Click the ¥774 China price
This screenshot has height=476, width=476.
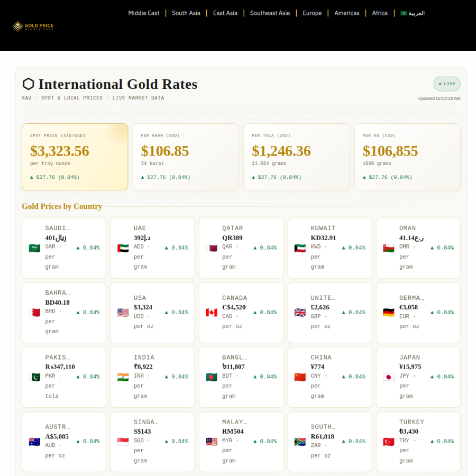(x=317, y=367)
